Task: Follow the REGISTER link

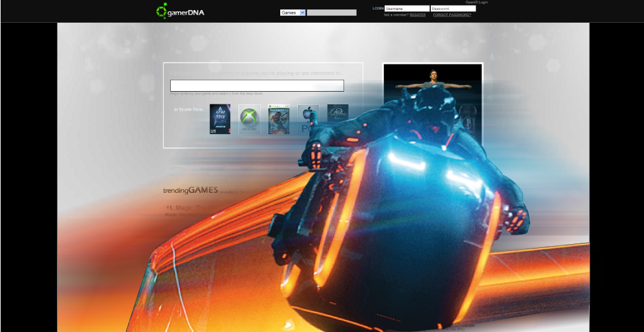Action: [x=418, y=15]
